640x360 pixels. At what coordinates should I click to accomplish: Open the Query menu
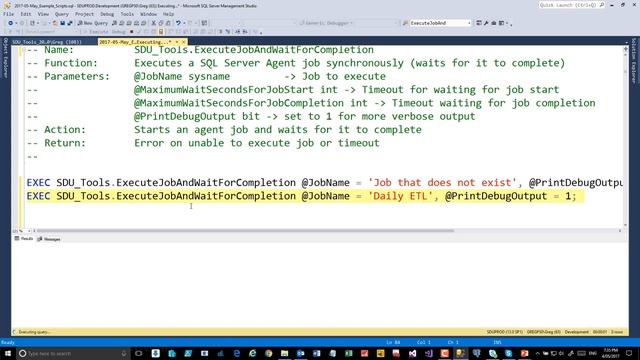coord(62,14)
